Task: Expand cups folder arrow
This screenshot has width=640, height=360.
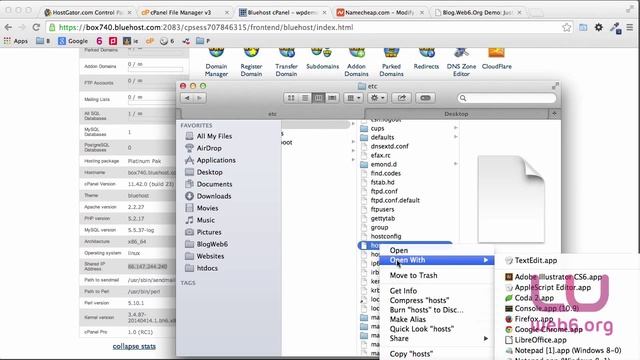Action: [x=456, y=128]
